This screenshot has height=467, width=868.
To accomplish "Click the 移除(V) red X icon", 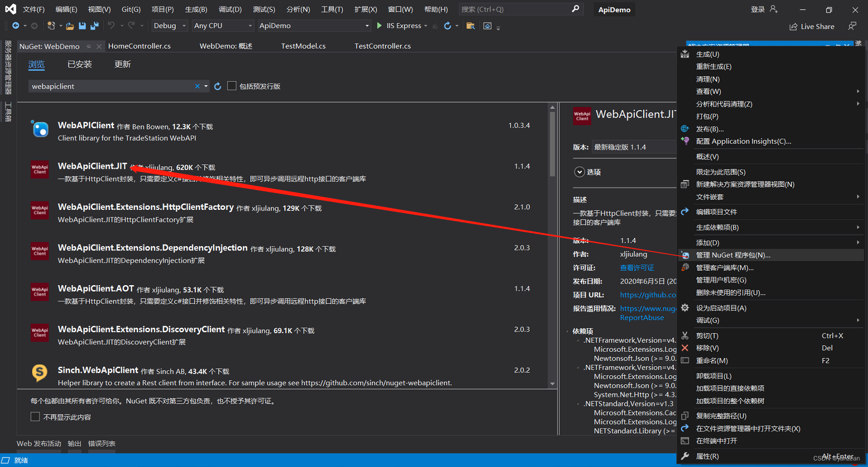I will tap(685, 348).
